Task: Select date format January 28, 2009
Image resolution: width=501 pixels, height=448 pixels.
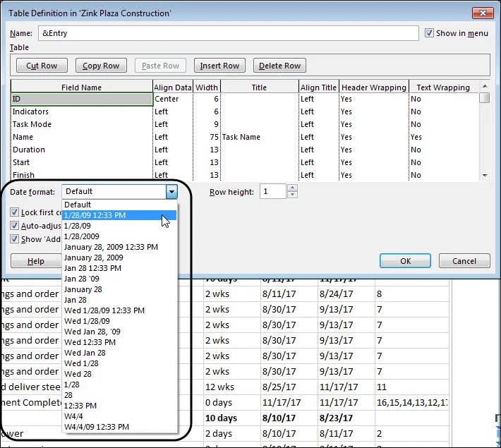Action: click(119, 258)
